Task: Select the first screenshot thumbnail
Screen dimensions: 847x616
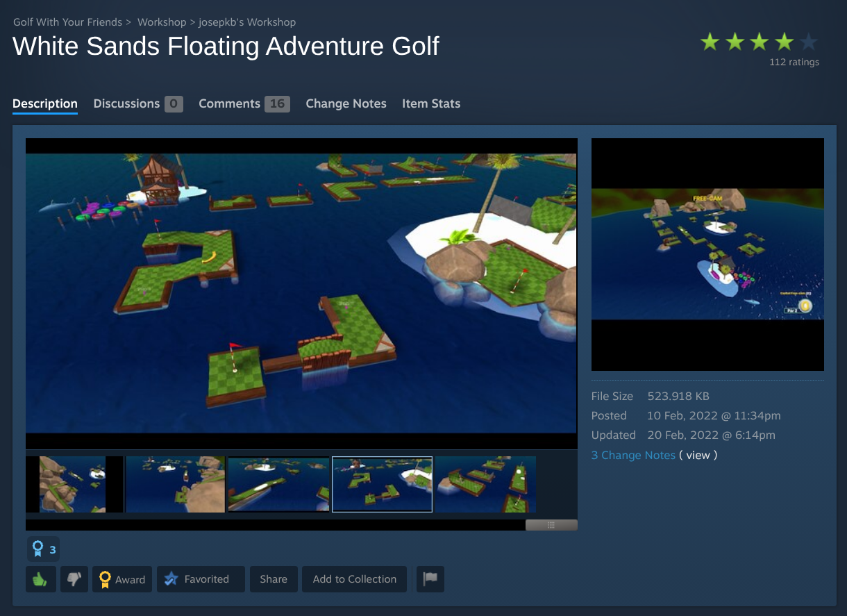Action: [74, 484]
